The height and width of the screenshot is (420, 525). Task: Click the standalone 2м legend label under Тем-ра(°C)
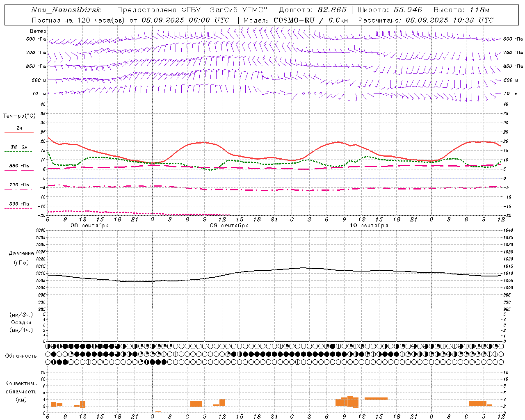tap(19, 128)
